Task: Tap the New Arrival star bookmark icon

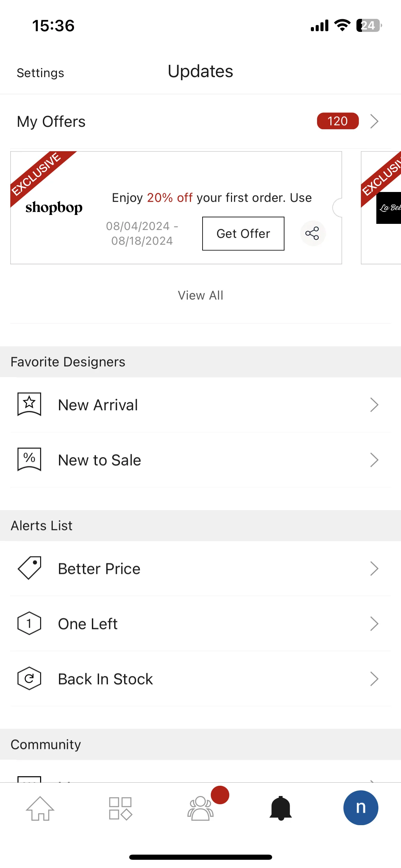Action: point(29,405)
